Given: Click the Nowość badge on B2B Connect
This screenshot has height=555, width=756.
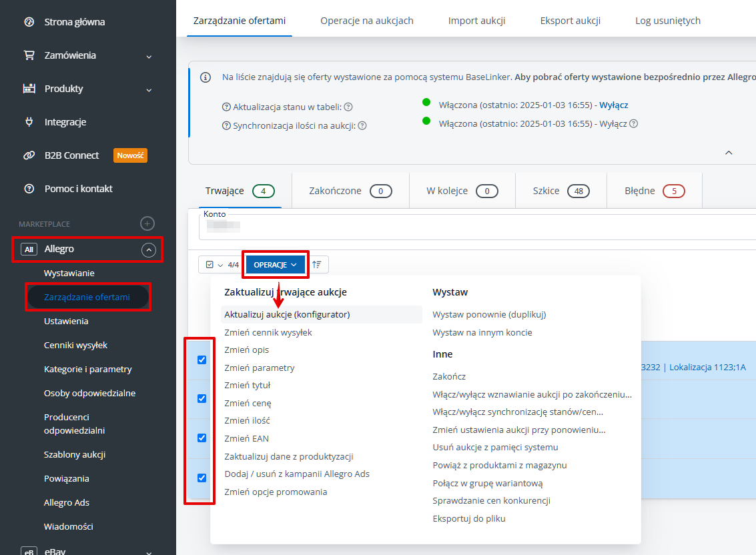Looking at the screenshot, I should tap(130, 155).
